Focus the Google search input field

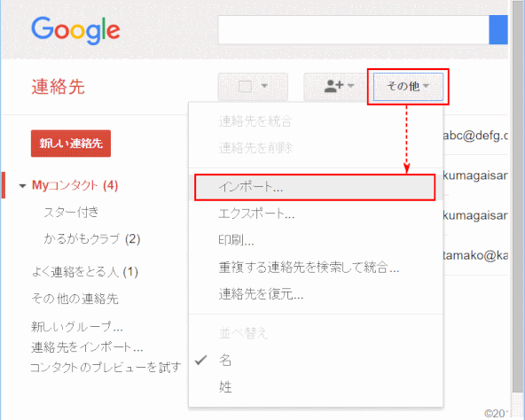click(x=354, y=30)
